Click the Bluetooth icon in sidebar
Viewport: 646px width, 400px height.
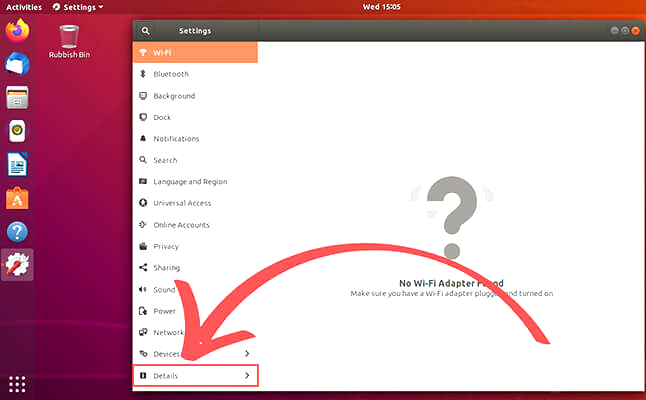click(x=143, y=74)
